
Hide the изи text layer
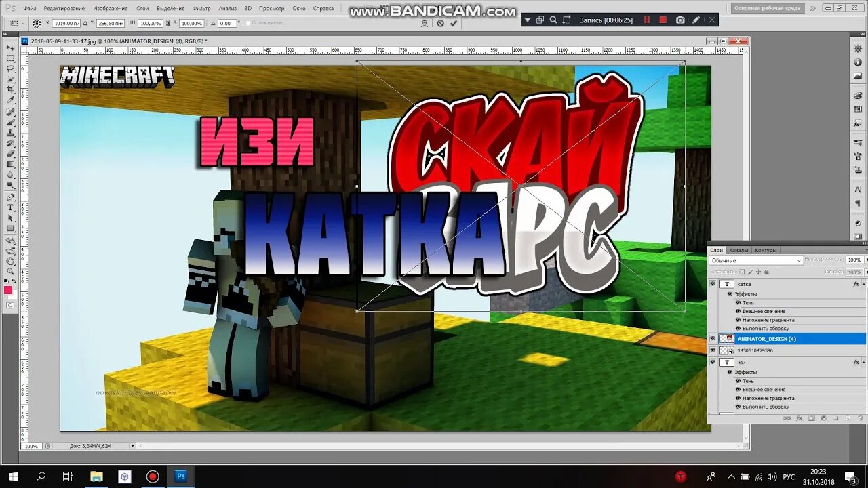click(713, 363)
